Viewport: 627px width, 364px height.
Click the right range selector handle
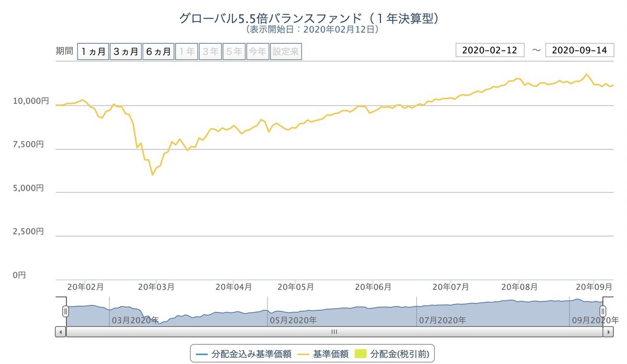602,311
